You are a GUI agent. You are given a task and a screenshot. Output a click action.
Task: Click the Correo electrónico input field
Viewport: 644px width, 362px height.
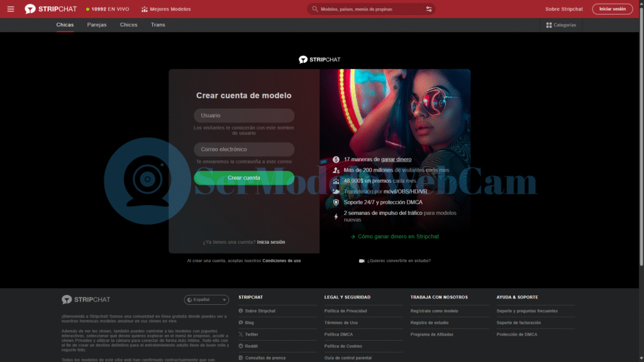[x=244, y=150]
